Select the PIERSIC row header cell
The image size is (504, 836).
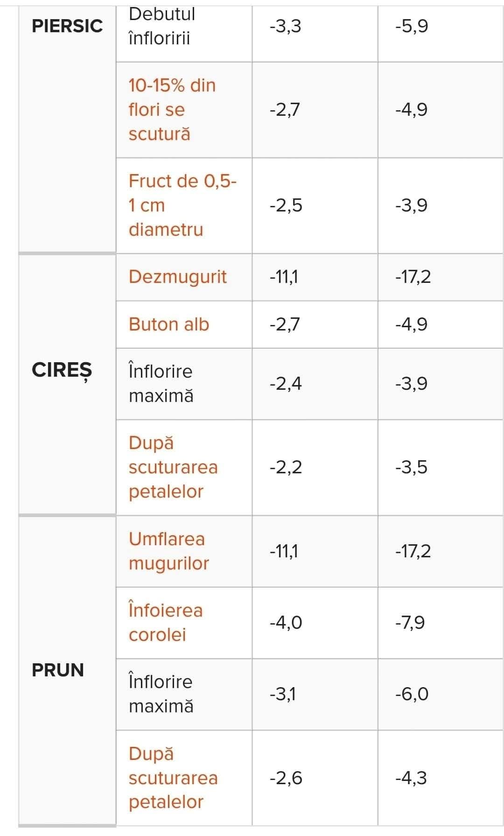[x=67, y=26]
